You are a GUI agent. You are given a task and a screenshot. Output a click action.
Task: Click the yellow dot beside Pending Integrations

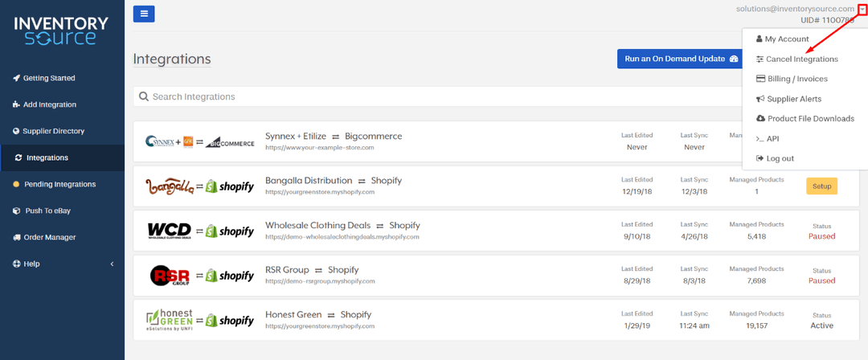point(16,185)
